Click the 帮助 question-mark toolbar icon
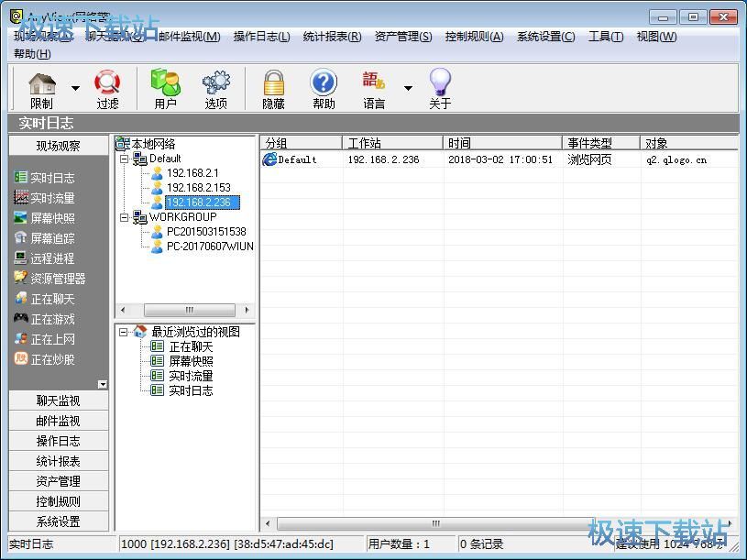The image size is (747, 560). 324,90
